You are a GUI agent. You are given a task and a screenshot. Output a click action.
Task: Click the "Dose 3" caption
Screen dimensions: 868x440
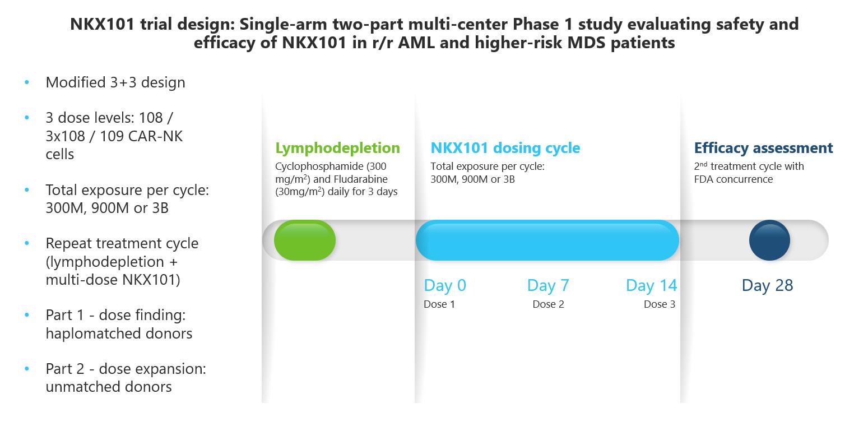[x=659, y=304]
